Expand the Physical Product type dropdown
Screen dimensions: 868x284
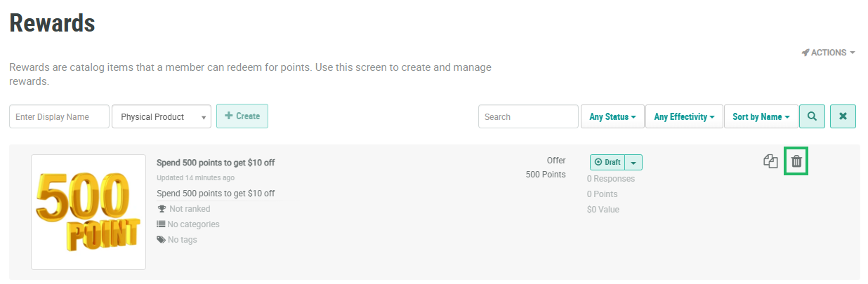tap(162, 117)
